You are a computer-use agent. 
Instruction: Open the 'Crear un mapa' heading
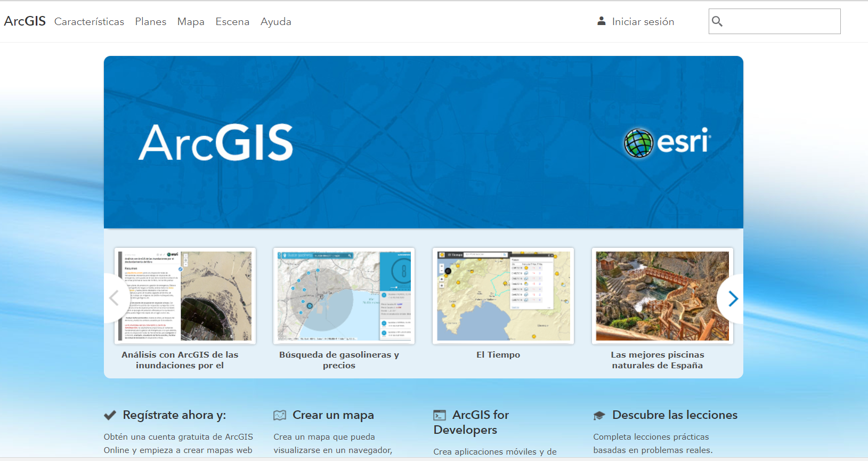coord(333,415)
